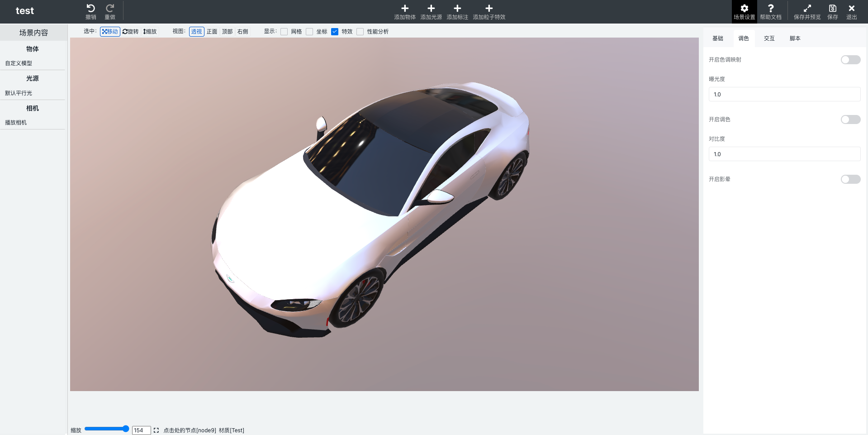The image size is (868, 435).
Task: Click the 物体 section header
Action: coord(33,49)
